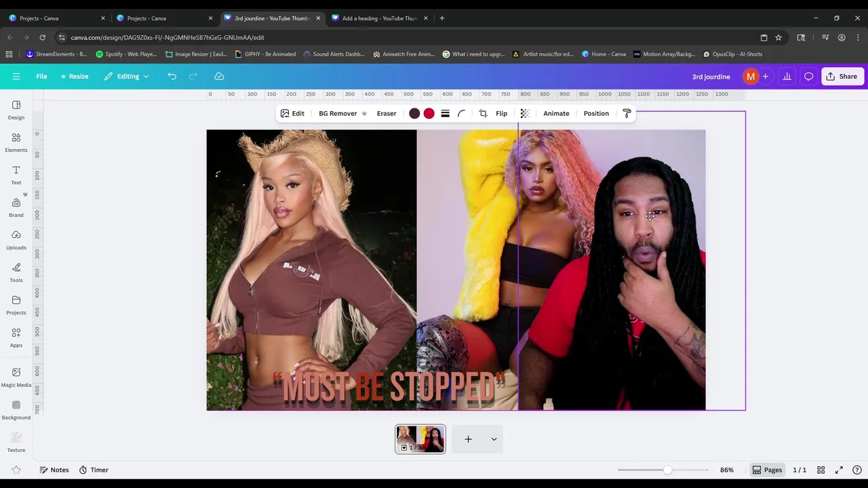Screen dimensions: 868x488
Task: Select the Eraser tool
Action: tap(387, 113)
